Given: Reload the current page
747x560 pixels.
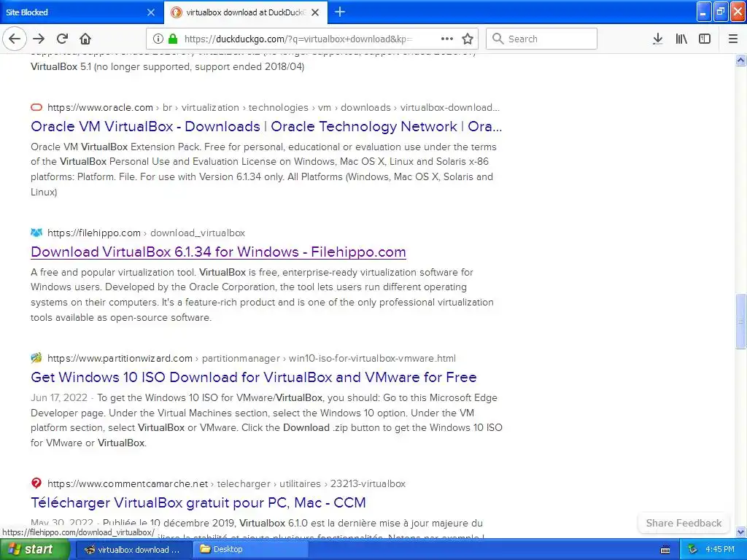Looking at the screenshot, I should [62, 39].
